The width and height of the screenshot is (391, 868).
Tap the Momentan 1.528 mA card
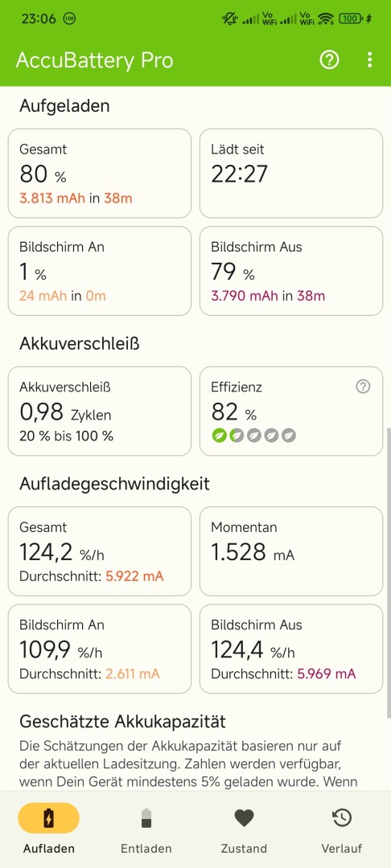point(291,551)
